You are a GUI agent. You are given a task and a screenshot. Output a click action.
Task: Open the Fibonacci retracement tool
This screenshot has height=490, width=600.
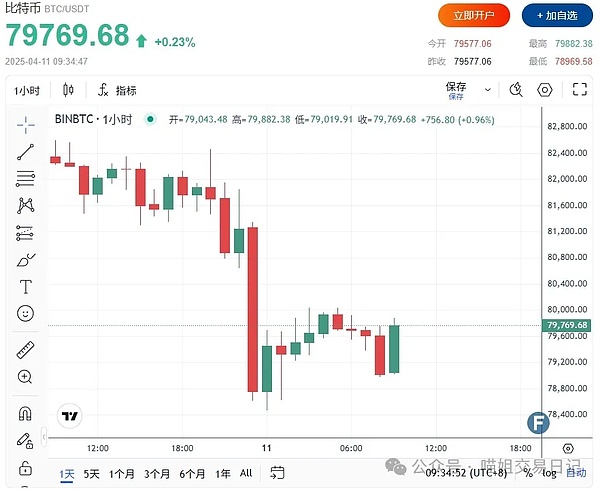pos(25,179)
